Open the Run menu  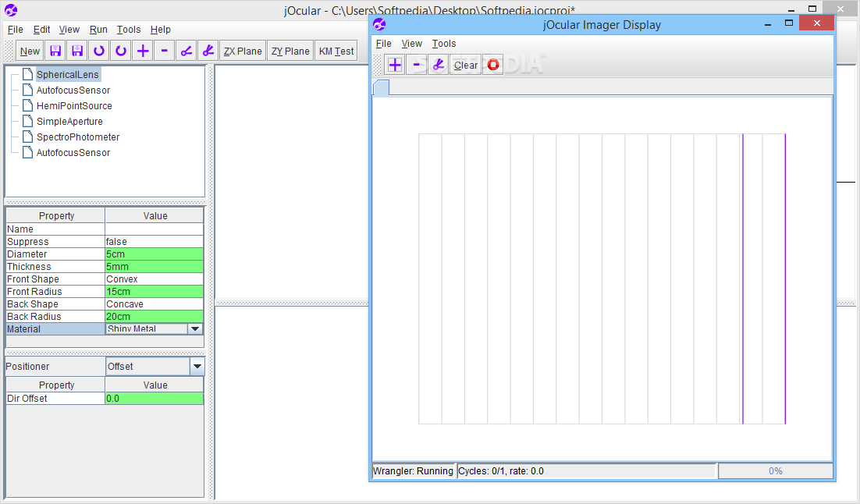(99, 30)
